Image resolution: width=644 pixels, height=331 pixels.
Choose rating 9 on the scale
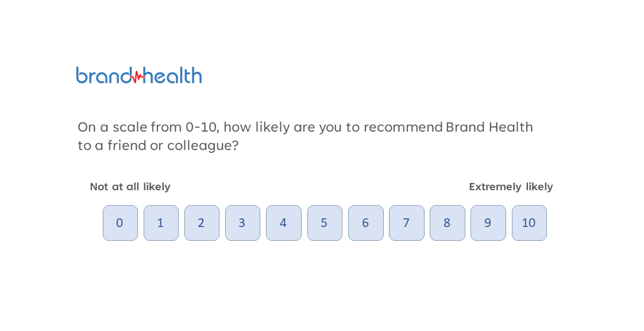pyautogui.click(x=488, y=223)
